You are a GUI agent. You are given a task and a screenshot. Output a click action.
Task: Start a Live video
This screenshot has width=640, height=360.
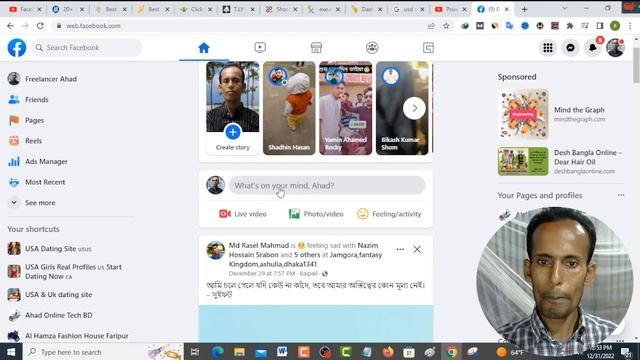243,214
